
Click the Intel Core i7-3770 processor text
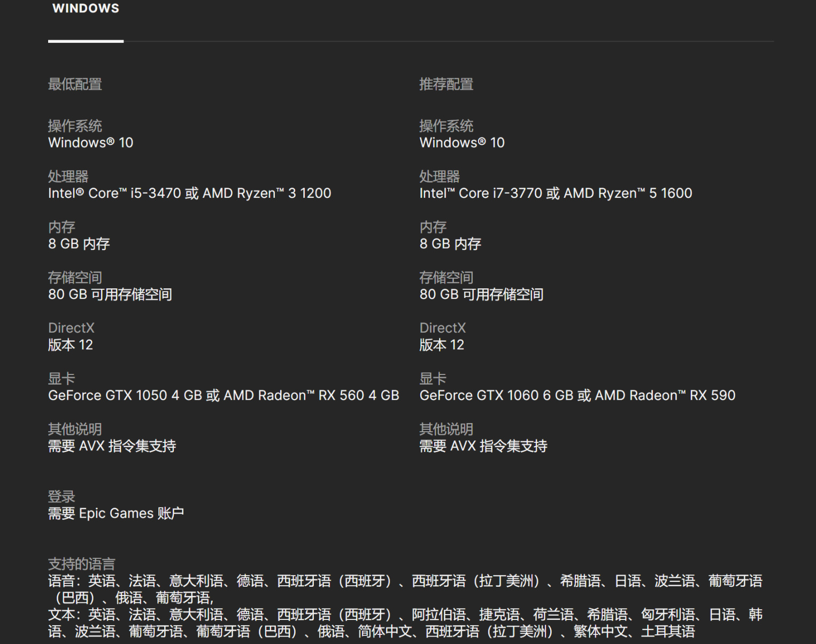[555, 194]
